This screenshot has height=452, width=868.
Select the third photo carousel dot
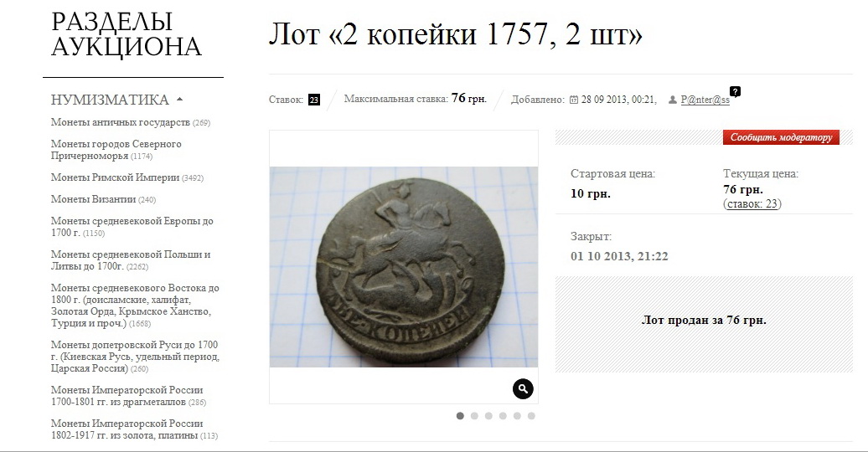[x=488, y=416]
